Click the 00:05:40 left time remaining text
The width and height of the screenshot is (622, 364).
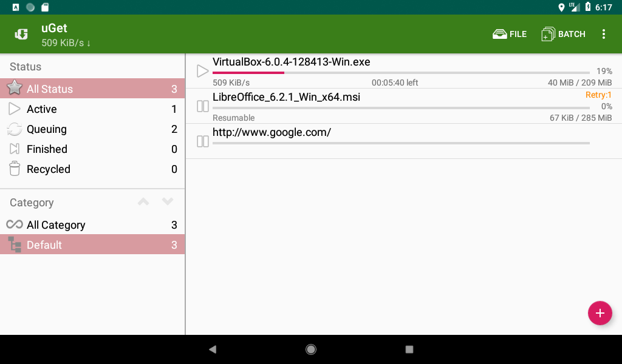(x=395, y=83)
